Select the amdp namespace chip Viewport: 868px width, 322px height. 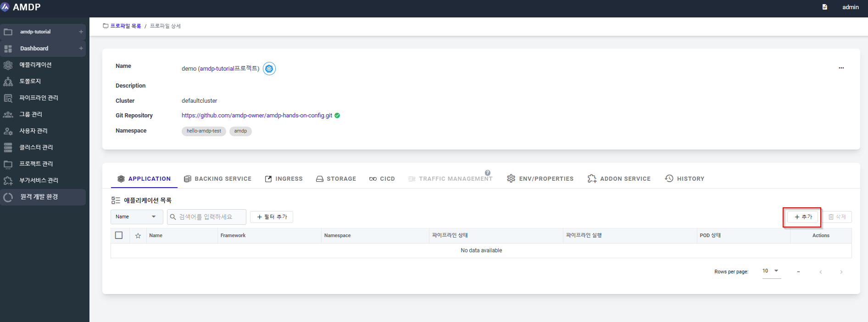(x=240, y=131)
